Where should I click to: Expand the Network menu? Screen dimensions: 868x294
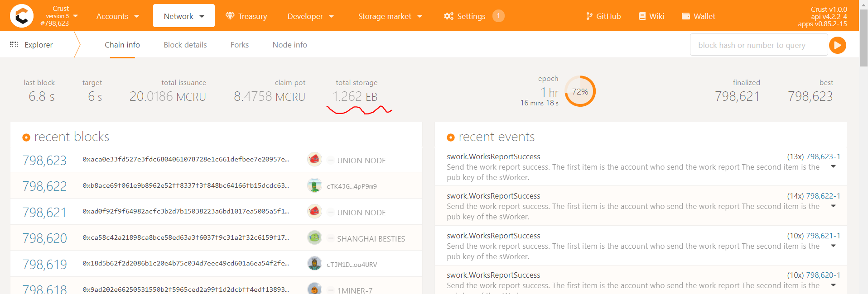click(184, 16)
